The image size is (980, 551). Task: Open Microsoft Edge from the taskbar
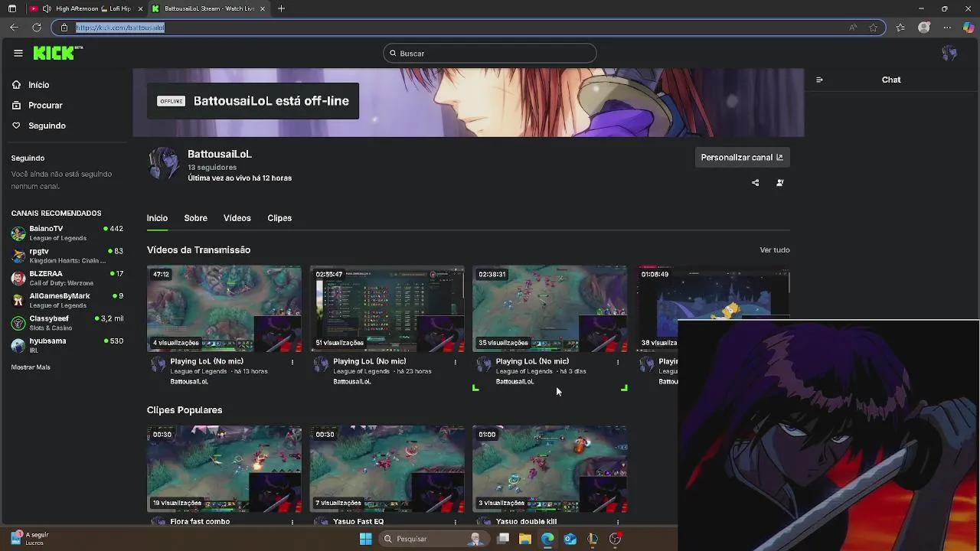tap(547, 539)
